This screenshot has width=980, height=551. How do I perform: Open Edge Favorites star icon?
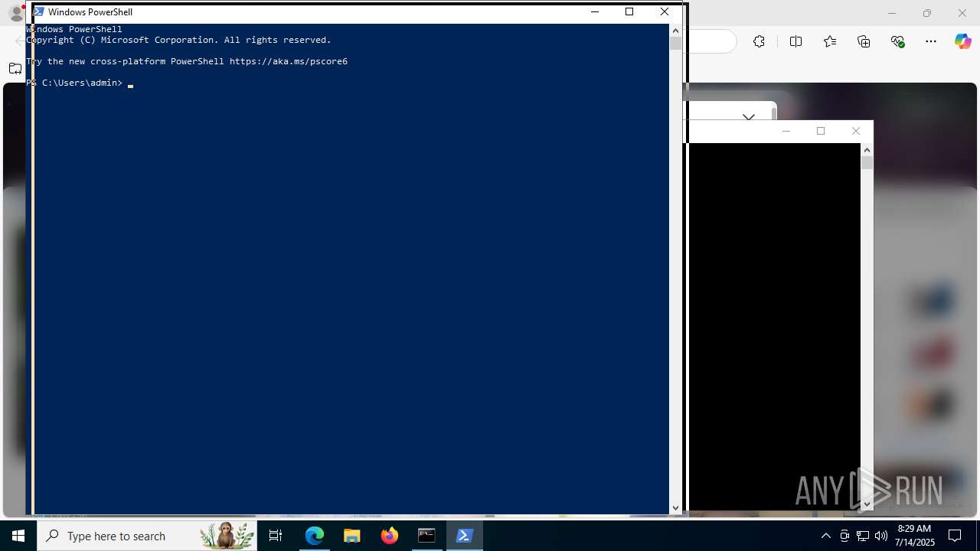(x=830, y=41)
